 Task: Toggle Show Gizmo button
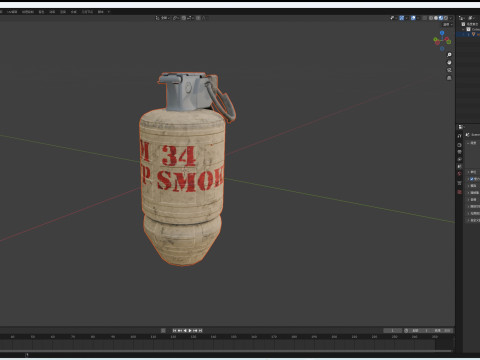tap(402, 18)
